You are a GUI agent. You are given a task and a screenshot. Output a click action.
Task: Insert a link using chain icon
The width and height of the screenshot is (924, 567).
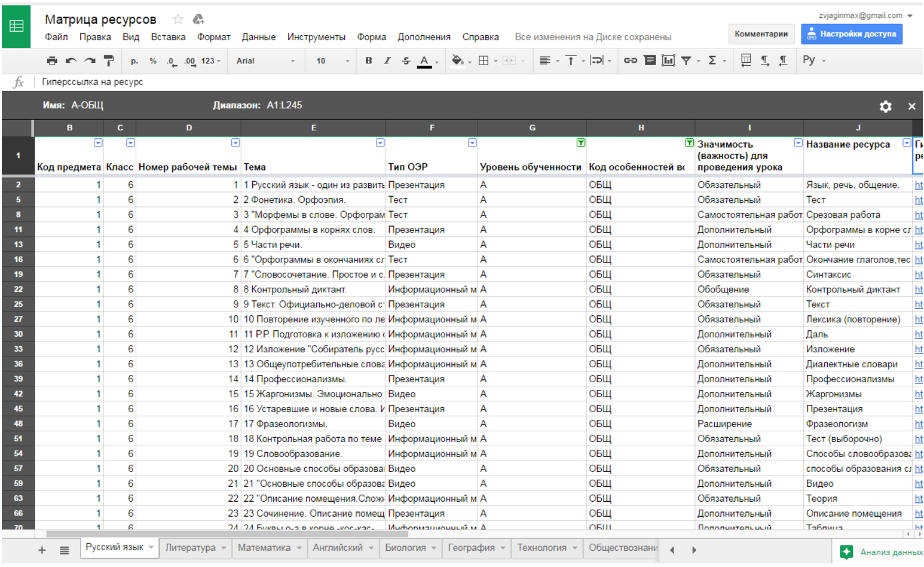pyautogui.click(x=630, y=60)
